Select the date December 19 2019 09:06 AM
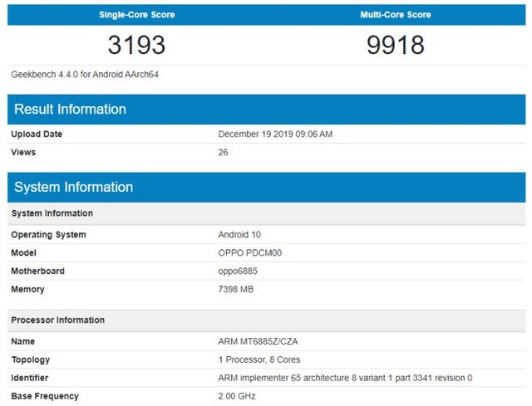Image resolution: width=532 pixels, height=406 pixels. [275, 134]
